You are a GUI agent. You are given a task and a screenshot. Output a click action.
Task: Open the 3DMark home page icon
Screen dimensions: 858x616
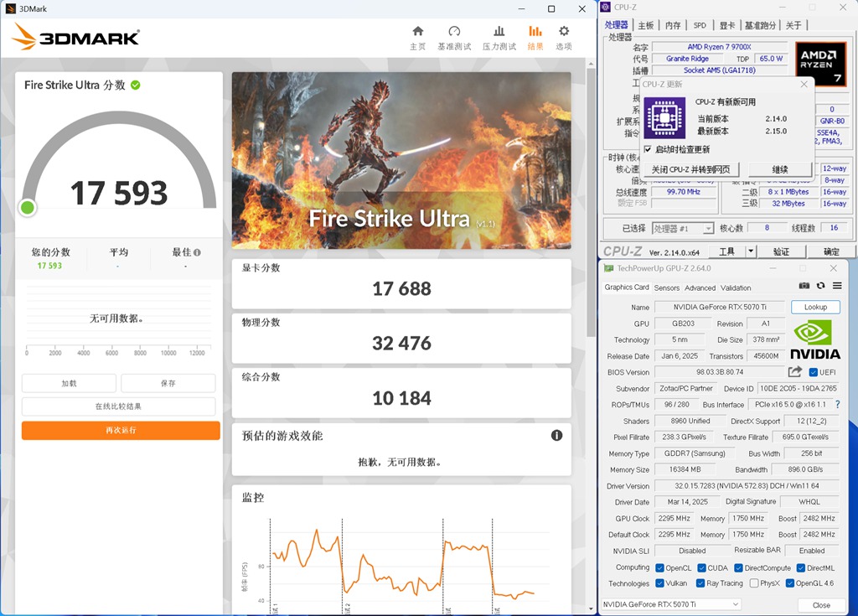click(x=418, y=31)
